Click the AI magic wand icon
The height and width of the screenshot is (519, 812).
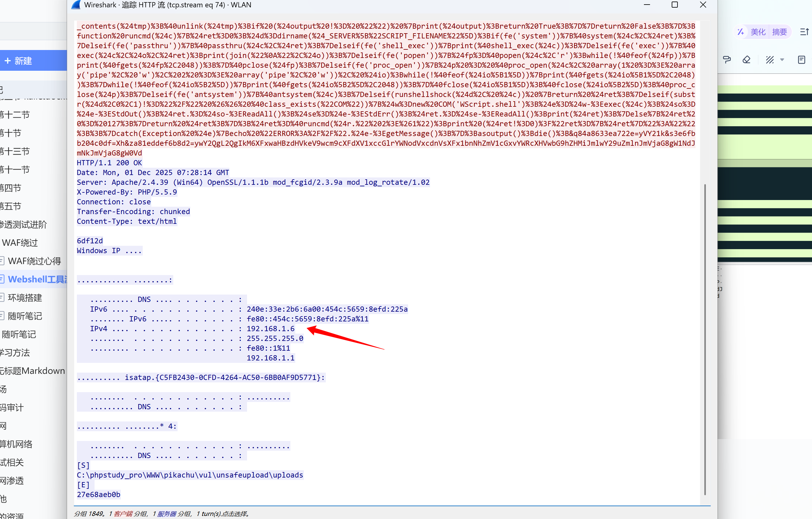tap(741, 32)
